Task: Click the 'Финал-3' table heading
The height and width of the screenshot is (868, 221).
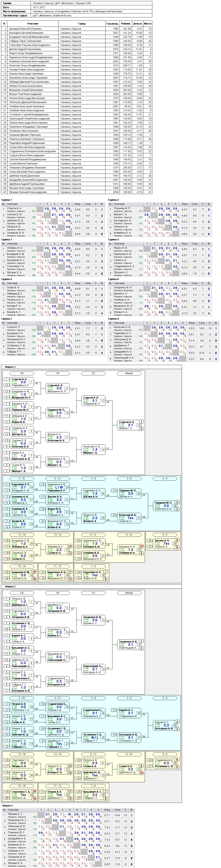Action: click(7, 806)
